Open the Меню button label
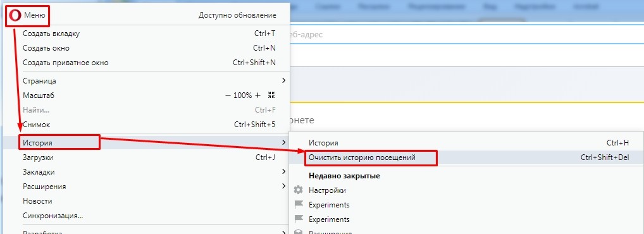This screenshot has width=644, height=234. [x=35, y=16]
